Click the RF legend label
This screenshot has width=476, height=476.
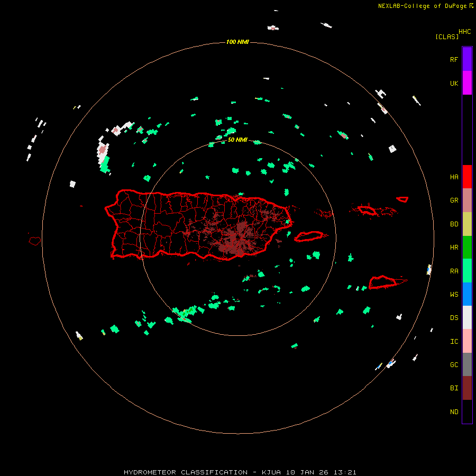pos(454,59)
